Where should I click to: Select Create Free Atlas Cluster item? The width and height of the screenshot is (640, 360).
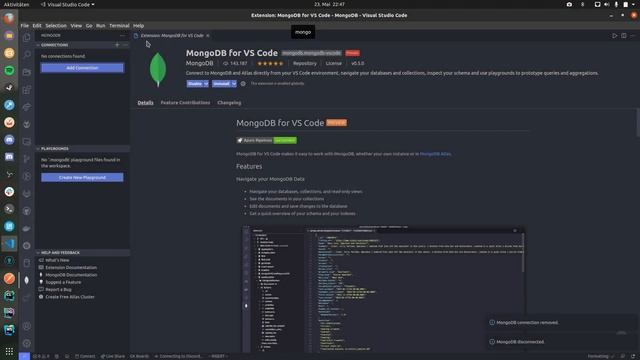tap(70, 297)
